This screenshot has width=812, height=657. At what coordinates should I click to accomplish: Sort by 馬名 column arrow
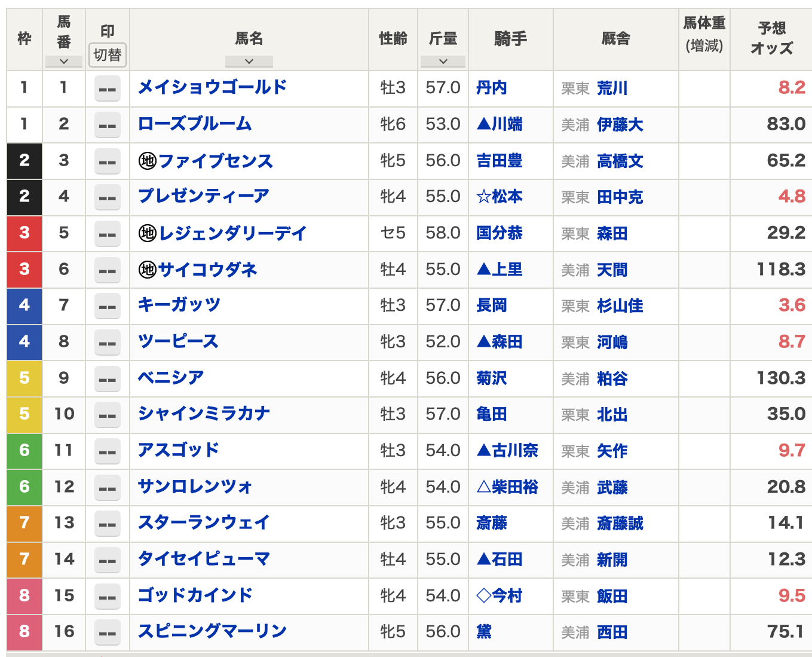tap(249, 61)
